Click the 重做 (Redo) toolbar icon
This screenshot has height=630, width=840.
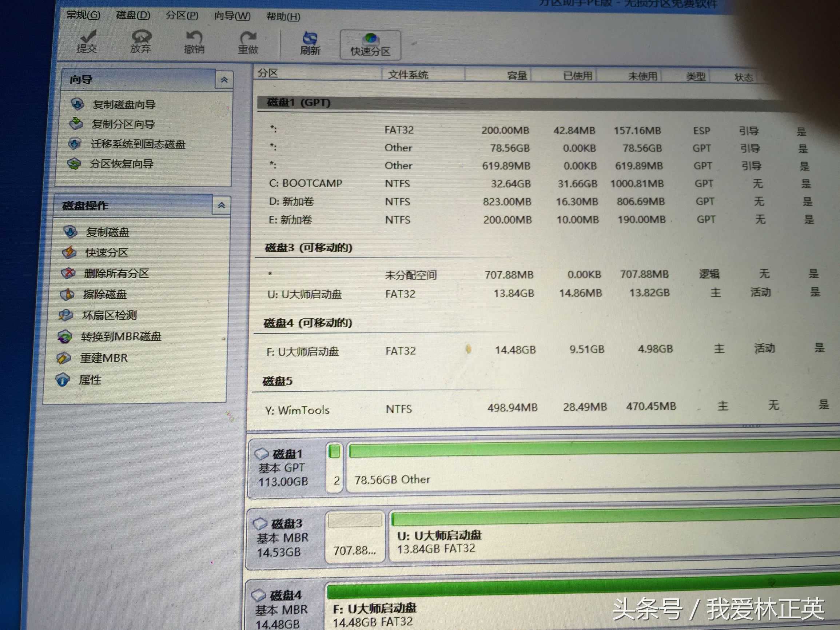point(248,42)
